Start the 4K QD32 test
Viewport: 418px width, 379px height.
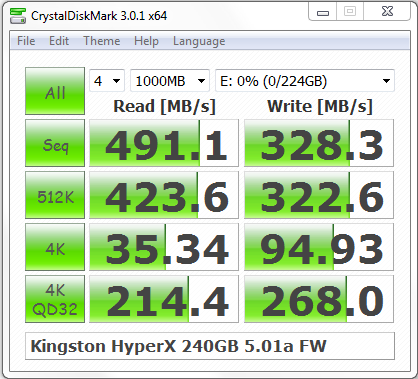[55, 299]
